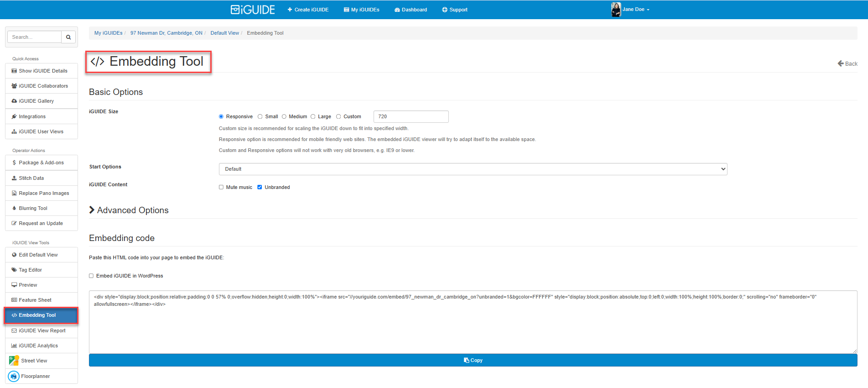The image size is (868, 388).
Task: Select the Responsive size radio button
Action: tap(221, 116)
